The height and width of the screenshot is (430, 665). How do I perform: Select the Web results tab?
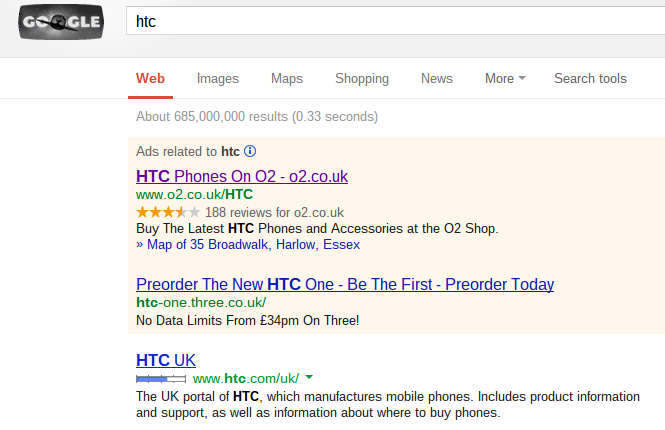click(x=150, y=78)
